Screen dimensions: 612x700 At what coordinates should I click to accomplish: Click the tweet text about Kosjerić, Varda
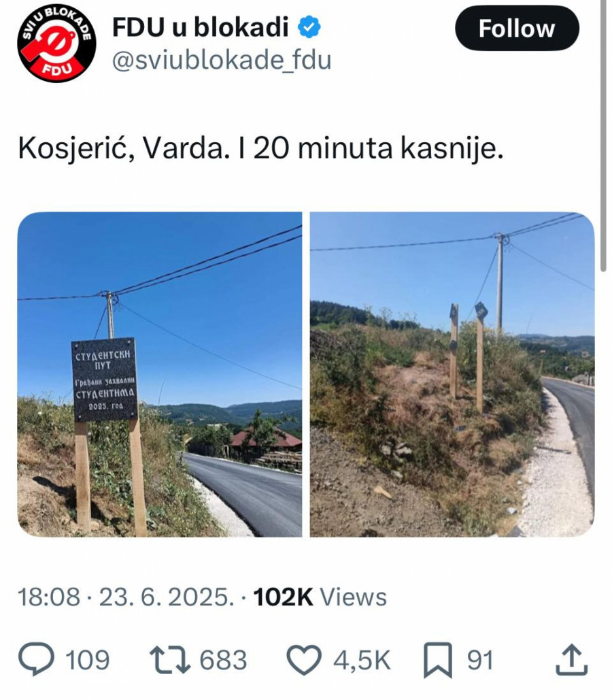pos(260,148)
